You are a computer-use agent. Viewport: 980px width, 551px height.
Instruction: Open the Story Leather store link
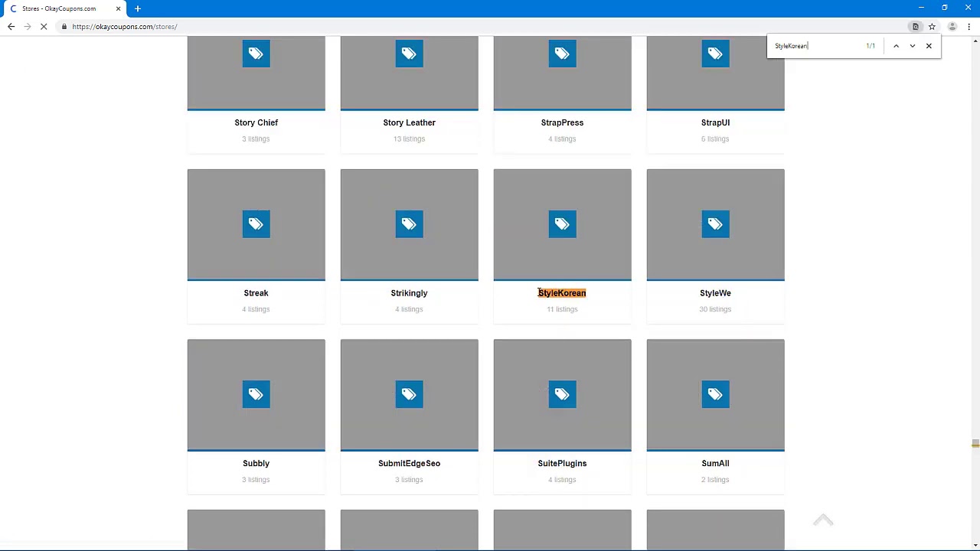pyautogui.click(x=409, y=122)
